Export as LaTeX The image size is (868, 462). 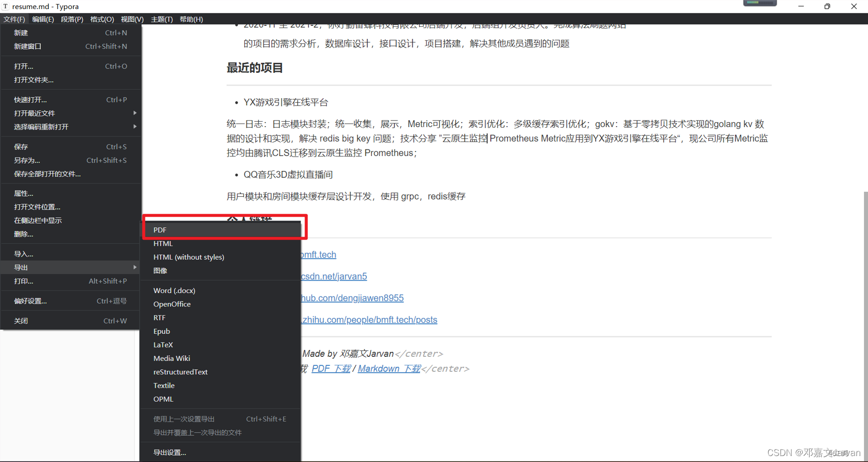click(x=221, y=345)
